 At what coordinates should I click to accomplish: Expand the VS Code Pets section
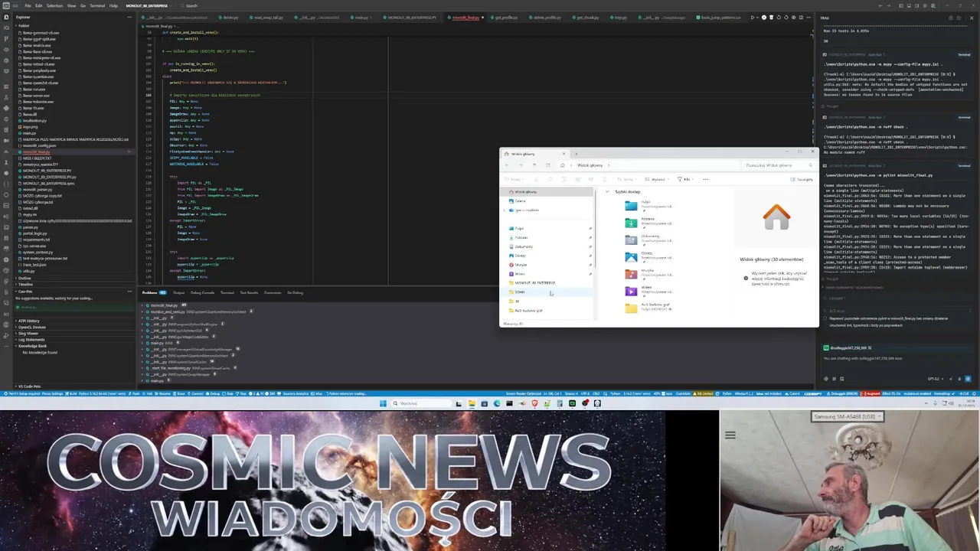coord(29,386)
